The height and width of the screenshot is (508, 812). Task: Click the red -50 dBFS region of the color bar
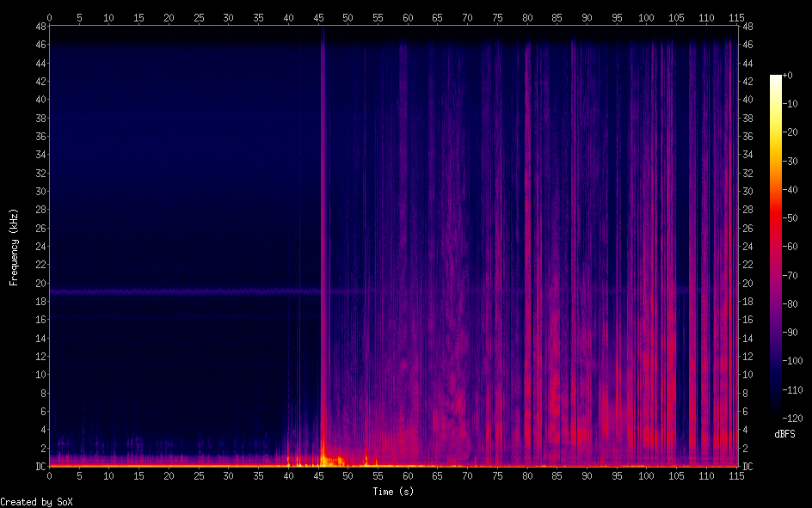[776, 219]
